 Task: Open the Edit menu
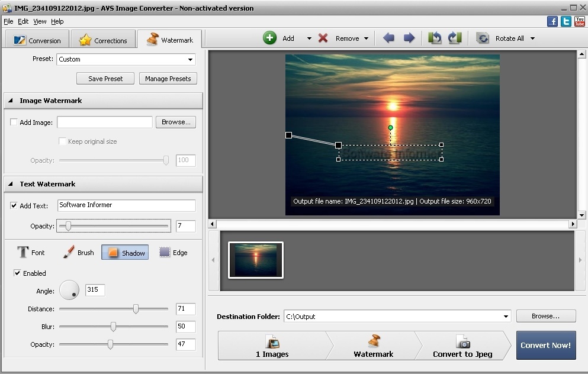23,21
